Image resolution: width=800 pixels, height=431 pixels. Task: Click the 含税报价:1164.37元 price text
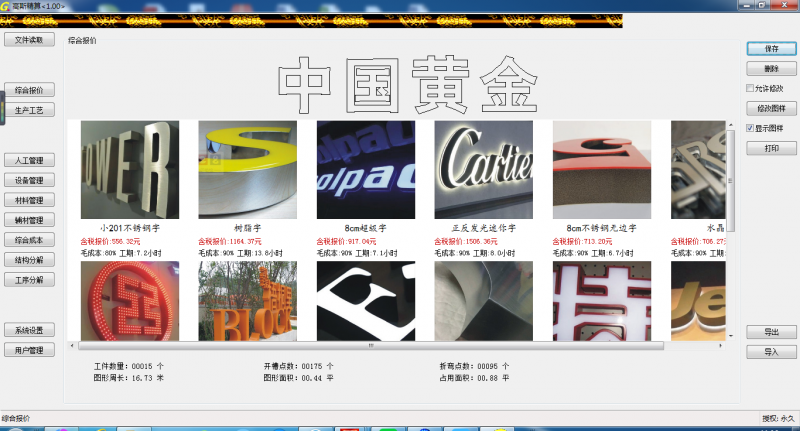pyautogui.click(x=230, y=241)
